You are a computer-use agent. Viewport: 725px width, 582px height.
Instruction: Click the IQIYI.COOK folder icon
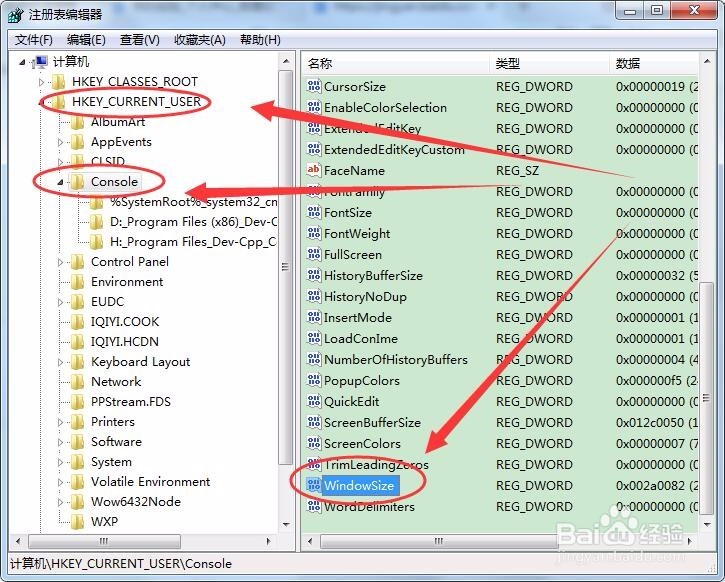[77, 322]
